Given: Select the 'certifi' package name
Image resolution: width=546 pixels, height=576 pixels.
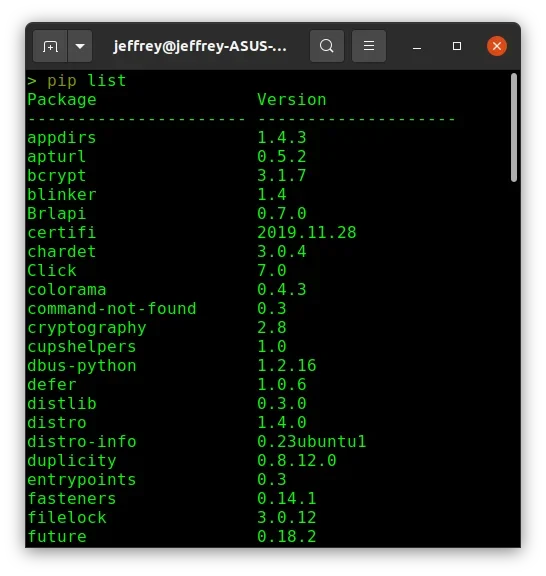Looking at the screenshot, I should [62, 233].
